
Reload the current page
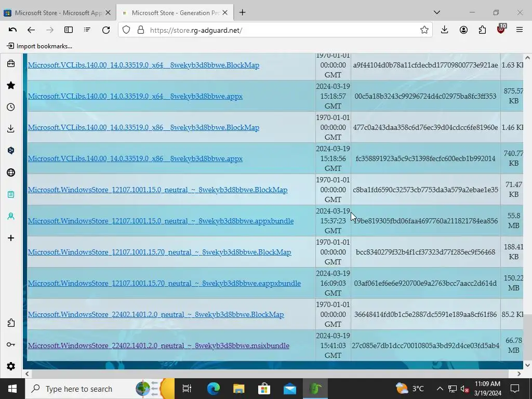click(x=106, y=30)
